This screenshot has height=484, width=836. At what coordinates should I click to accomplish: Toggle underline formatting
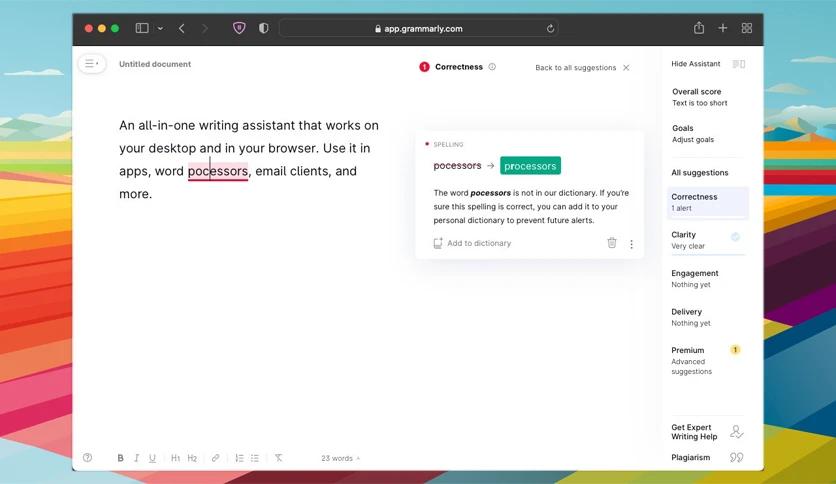coord(152,458)
